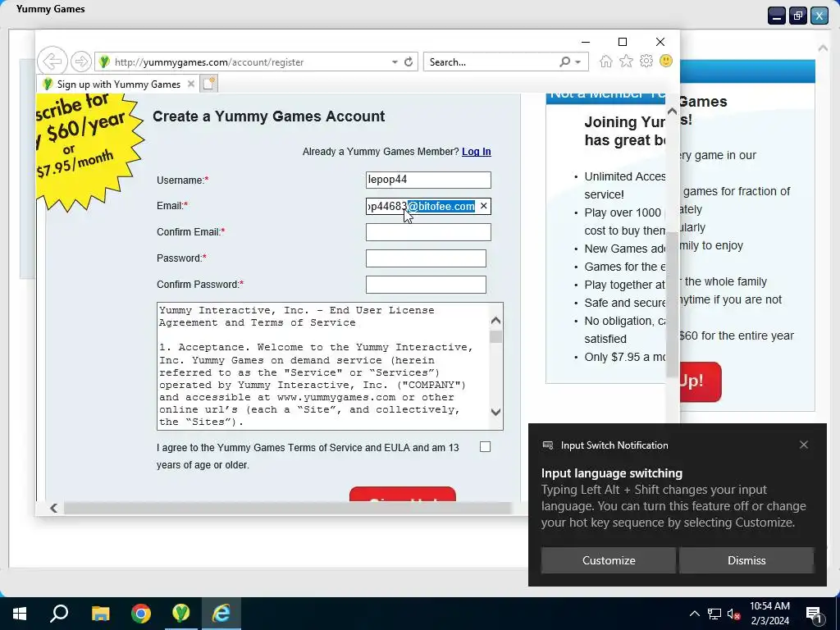Click the Input language switching heading
Viewport: 840px width, 630px height.
(611, 473)
